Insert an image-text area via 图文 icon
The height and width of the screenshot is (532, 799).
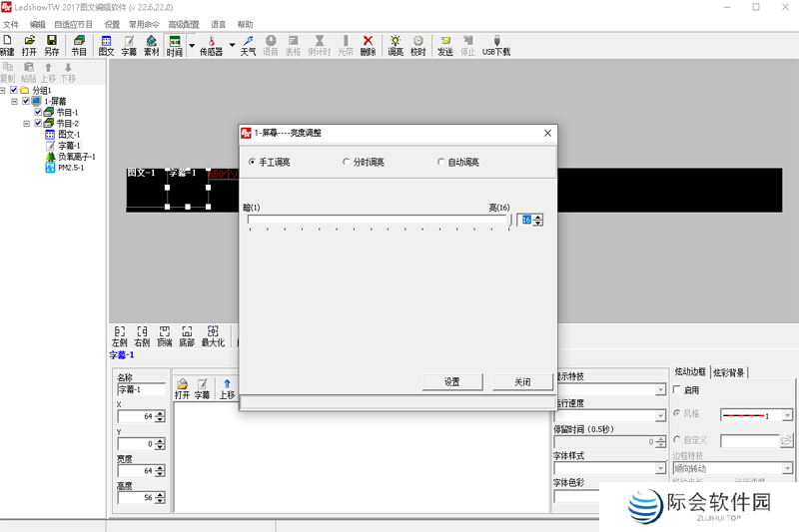[x=106, y=45]
